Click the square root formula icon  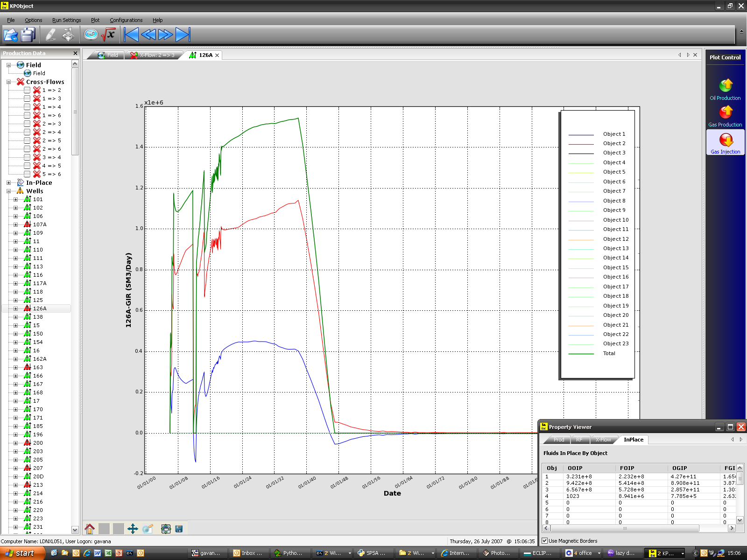coord(108,35)
